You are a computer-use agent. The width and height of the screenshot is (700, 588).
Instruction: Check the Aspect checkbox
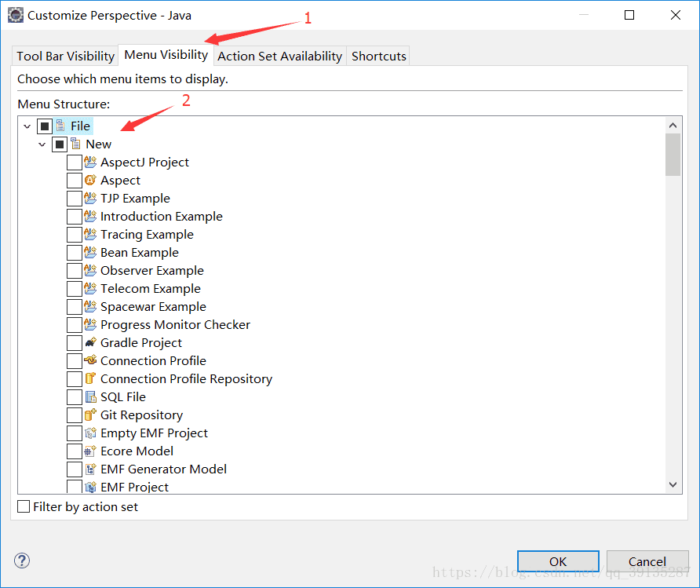point(74,180)
